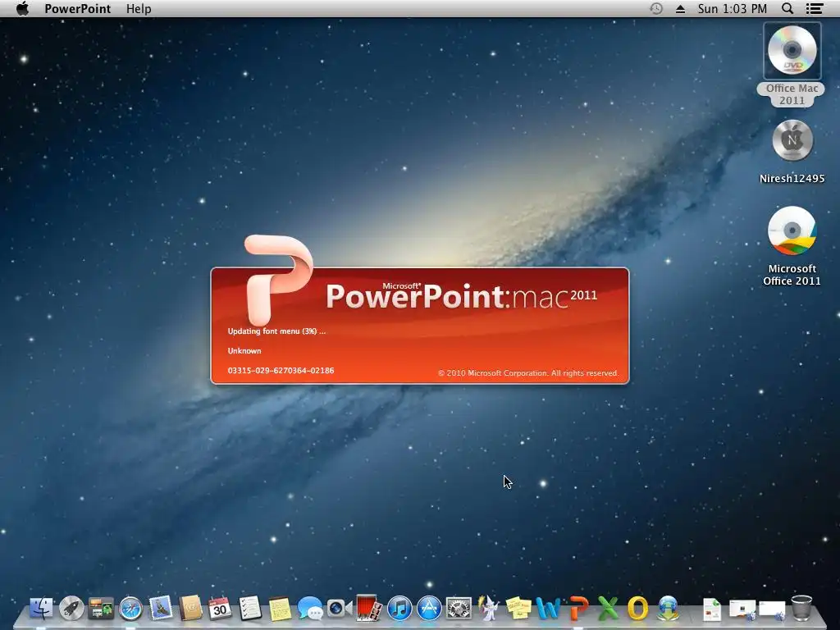840x630 pixels.
Task: Open FaceTime camera icon in Dock
Action: coord(340,609)
